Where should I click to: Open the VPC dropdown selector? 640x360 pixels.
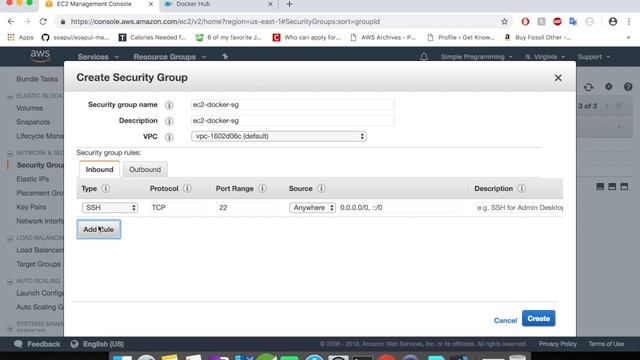[x=279, y=136]
